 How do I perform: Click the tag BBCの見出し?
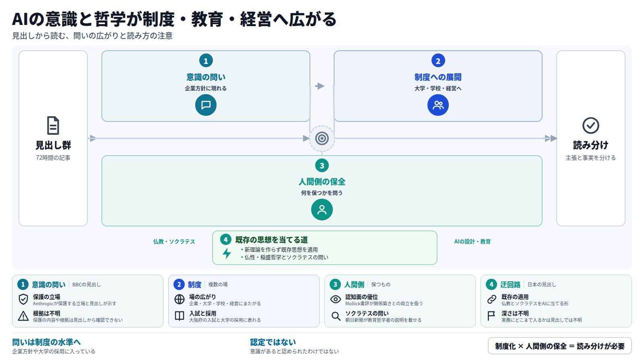[x=87, y=284]
